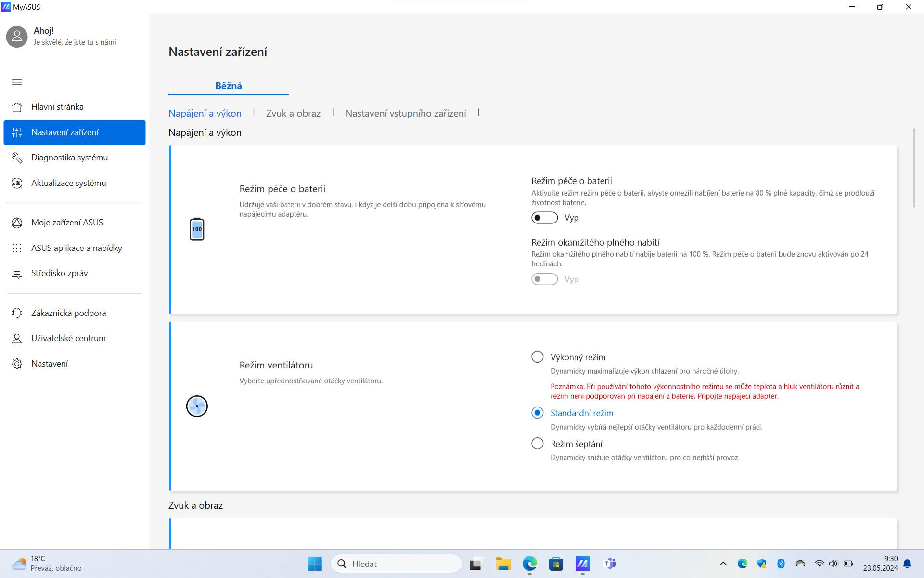Click the battery 100 icon
Screen dimensions: 924x578
[197, 229]
